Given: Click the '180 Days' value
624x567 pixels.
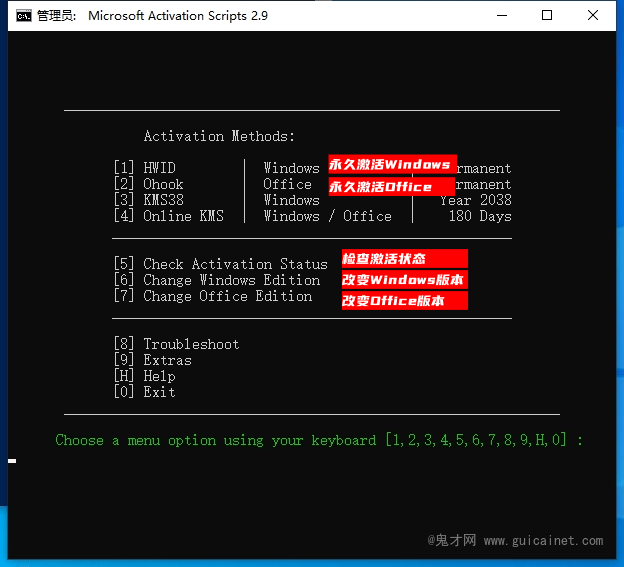Looking at the screenshot, I should (480, 216).
